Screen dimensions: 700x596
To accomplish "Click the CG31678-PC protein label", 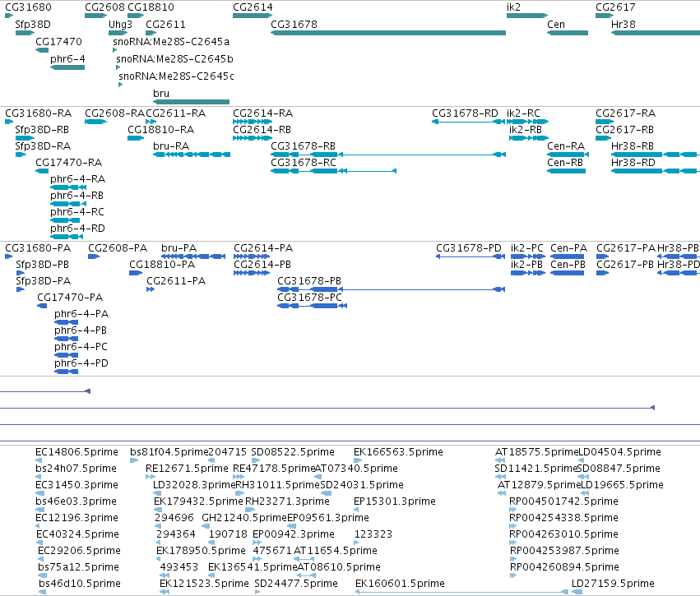I will pos(310,298).
